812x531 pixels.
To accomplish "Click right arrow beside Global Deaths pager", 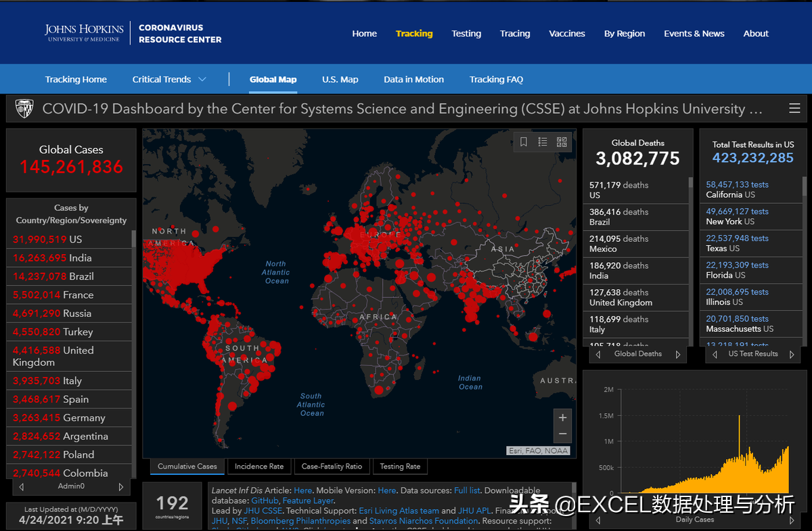I will pos(678,354).
